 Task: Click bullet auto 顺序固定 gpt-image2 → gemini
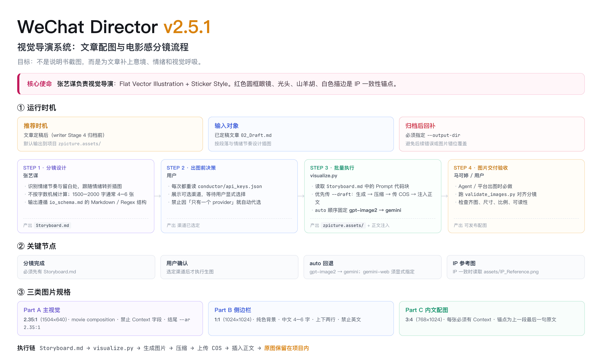pos(358,210)
